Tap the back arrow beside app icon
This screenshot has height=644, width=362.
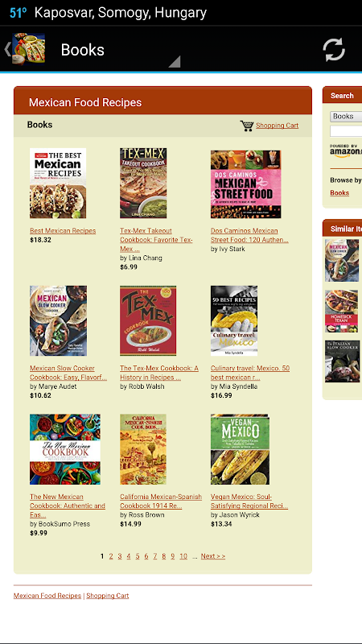pos(7,49)
